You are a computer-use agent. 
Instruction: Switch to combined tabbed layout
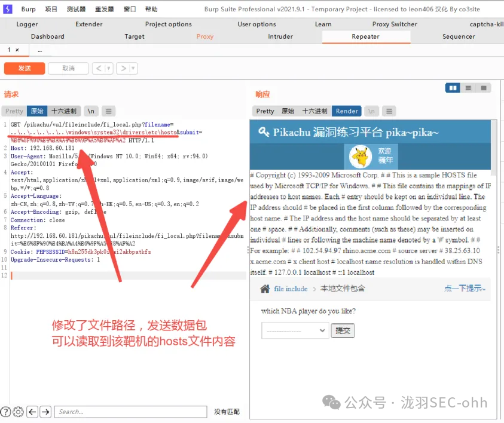click(x=484, y=88)
